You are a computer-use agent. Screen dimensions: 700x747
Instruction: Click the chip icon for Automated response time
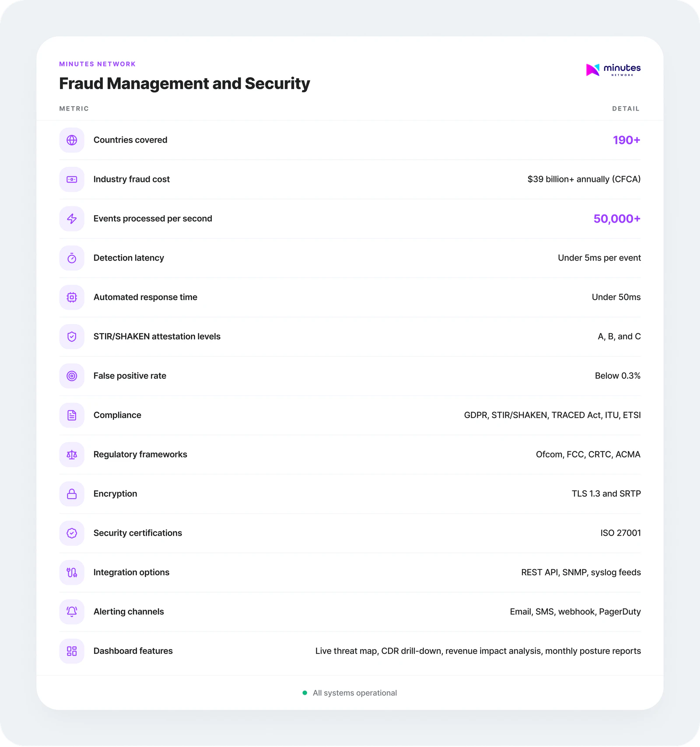pyautogui.click(x=72, y=297)
